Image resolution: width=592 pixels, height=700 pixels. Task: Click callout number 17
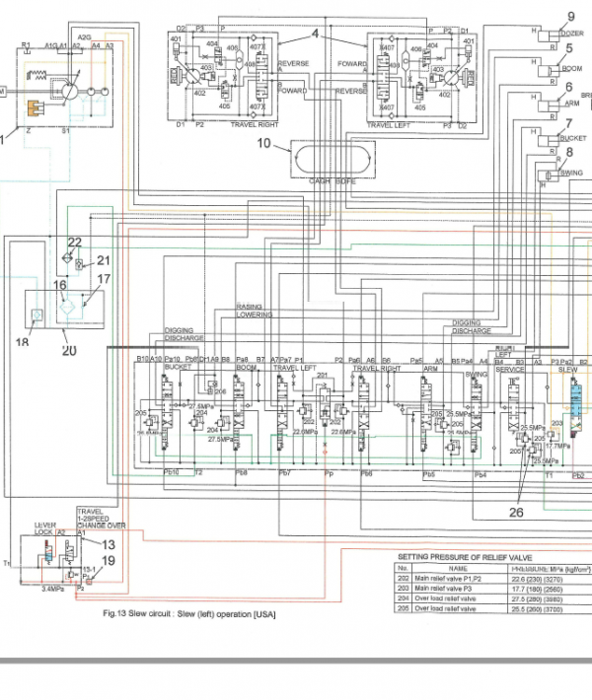104,279
